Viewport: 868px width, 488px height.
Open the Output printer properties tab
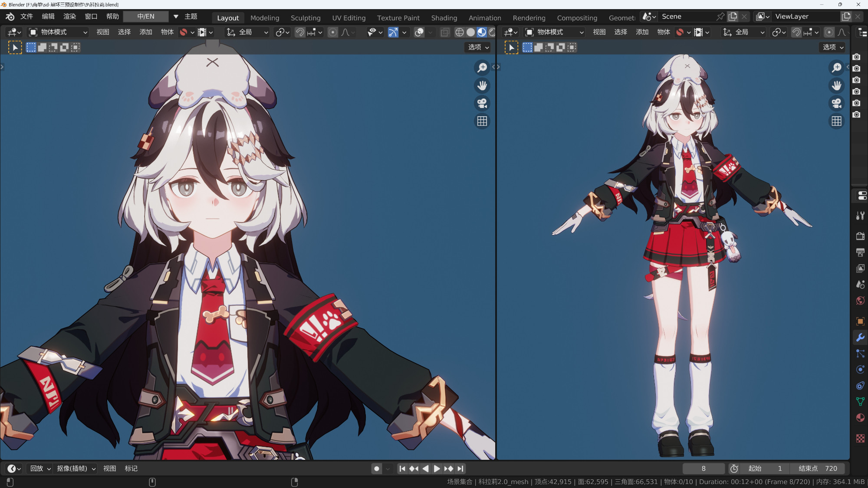tap(860, 252)
